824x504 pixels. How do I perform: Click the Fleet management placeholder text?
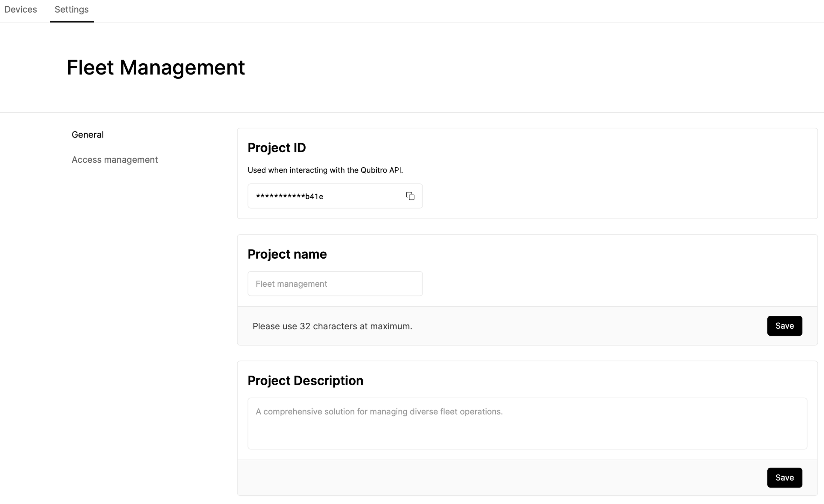tap(291, 284)
